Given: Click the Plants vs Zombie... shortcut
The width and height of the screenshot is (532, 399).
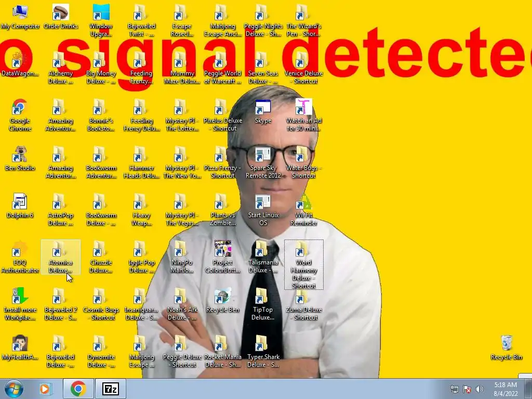Looking at the screenshot, I should (x=222, y=209).
